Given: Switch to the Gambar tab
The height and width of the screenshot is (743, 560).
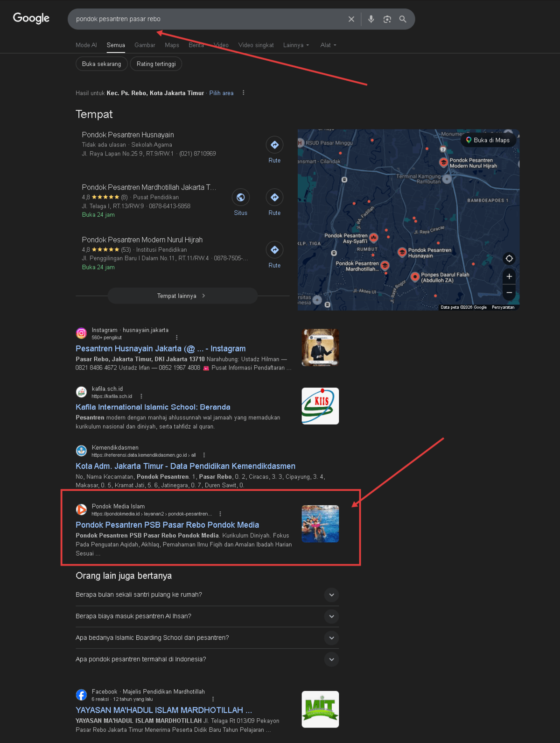Looking at the screenshot, I should pos(145,45).
